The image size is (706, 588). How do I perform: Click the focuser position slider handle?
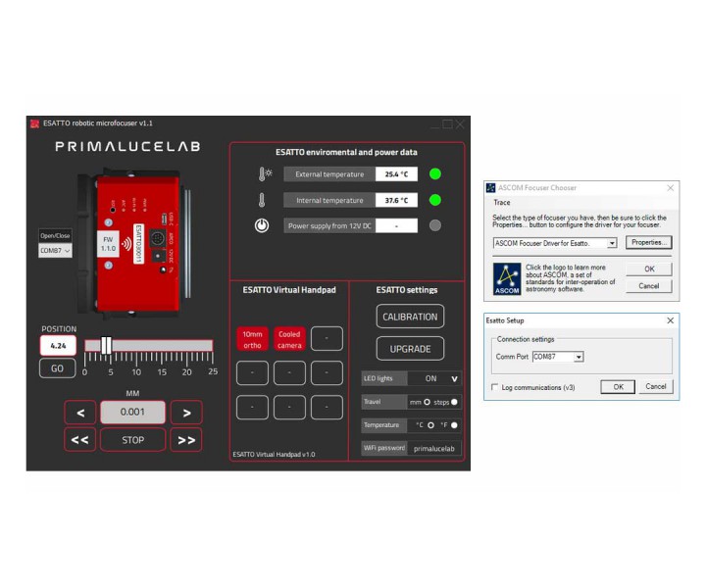coord(106,345)
